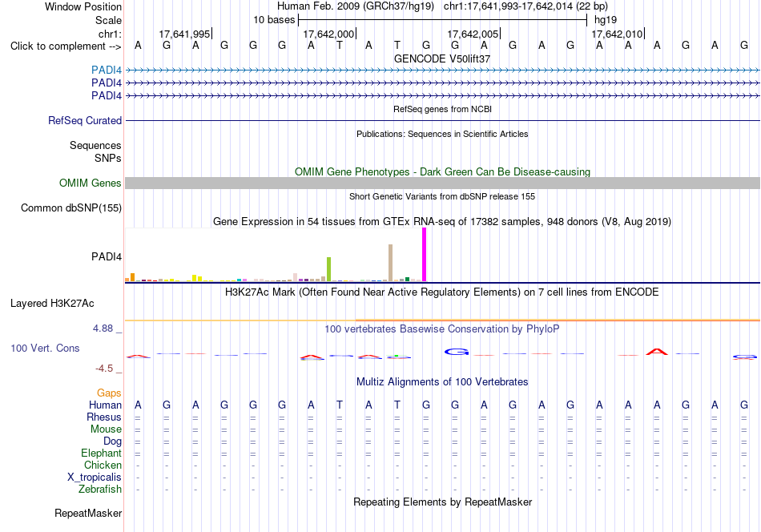
Task: Click the chr1:17,641,993-17,642,014 position text
Action: tap(525, 6)
